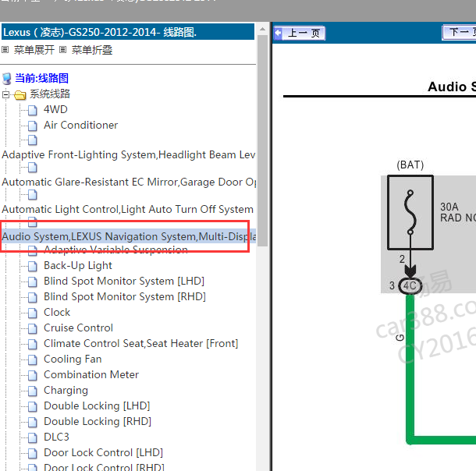Screen dimensions: 476x471
Task: Open the 4WD wiring diagram
Action: coord(55,109)
